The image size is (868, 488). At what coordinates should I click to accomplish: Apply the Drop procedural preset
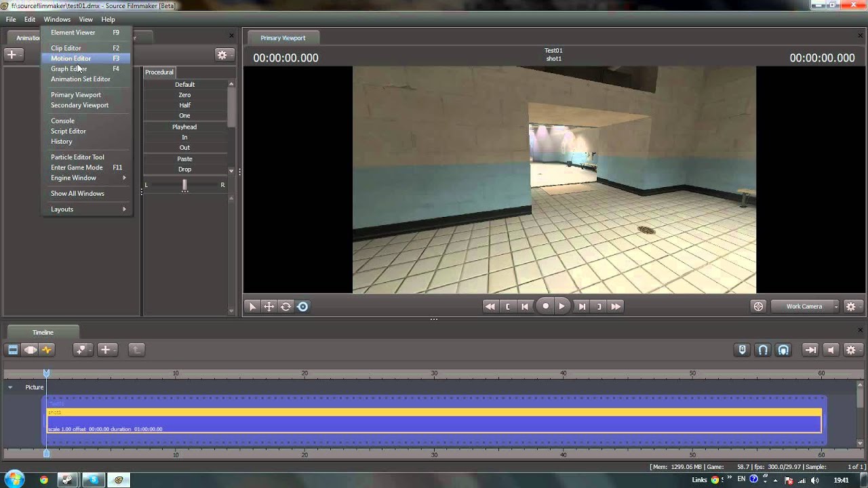pyautogui.click(x=184, y=169)
